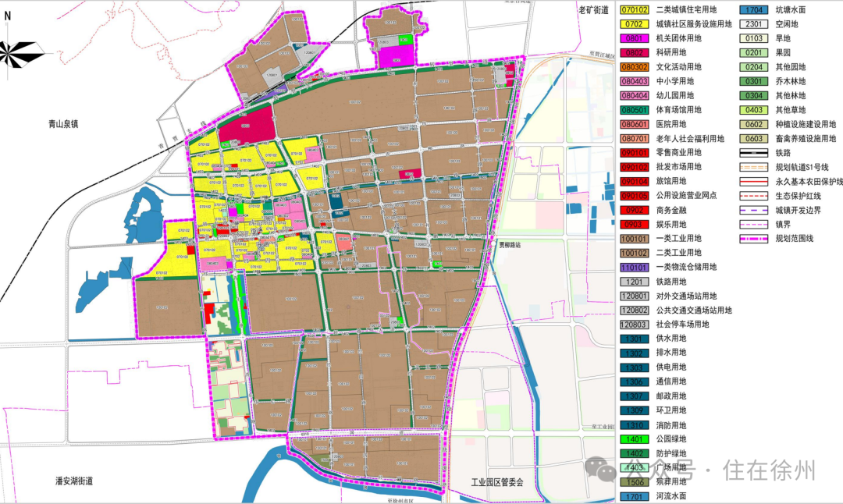Viewport: 843px width, 504px height.
Task: Select the 080404 kindergarten legend swatch
Action: [x=635, y=96]
